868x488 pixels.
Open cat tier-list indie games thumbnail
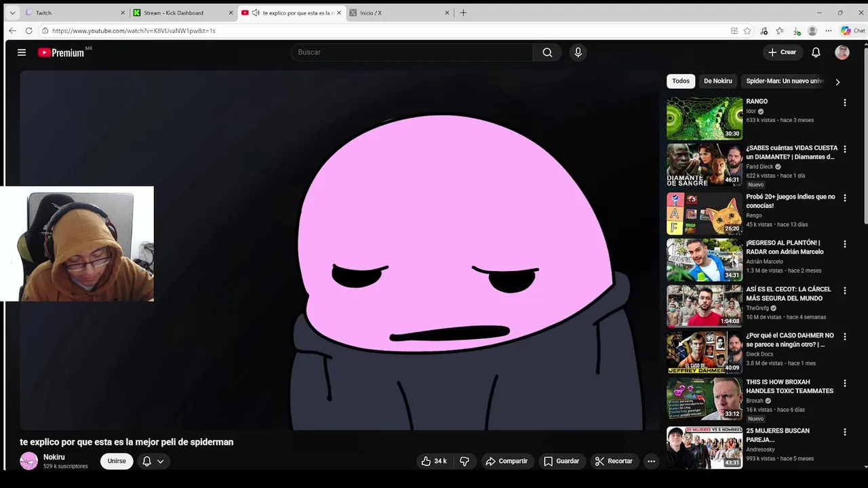705,213
